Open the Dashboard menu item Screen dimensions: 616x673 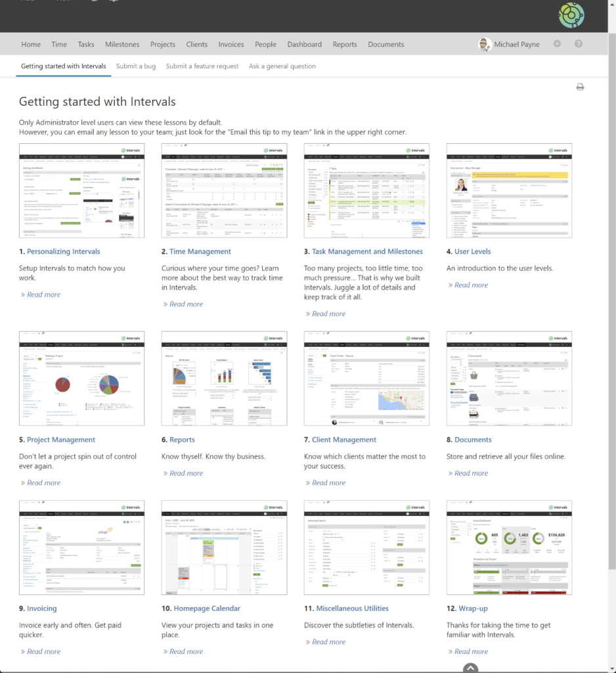[304, 45]
